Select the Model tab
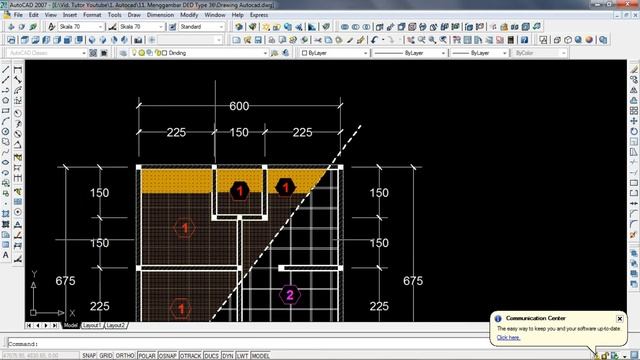The height and width of the screenshot is (360, 640). (x=71, y=325)
